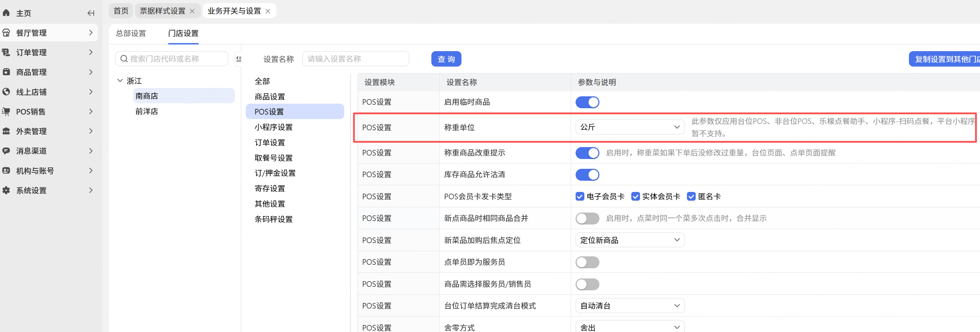This screenshot has height=332, width=980.
Task: Click the 订单管理 sidebar icon
Action: (x=6, y=53)
